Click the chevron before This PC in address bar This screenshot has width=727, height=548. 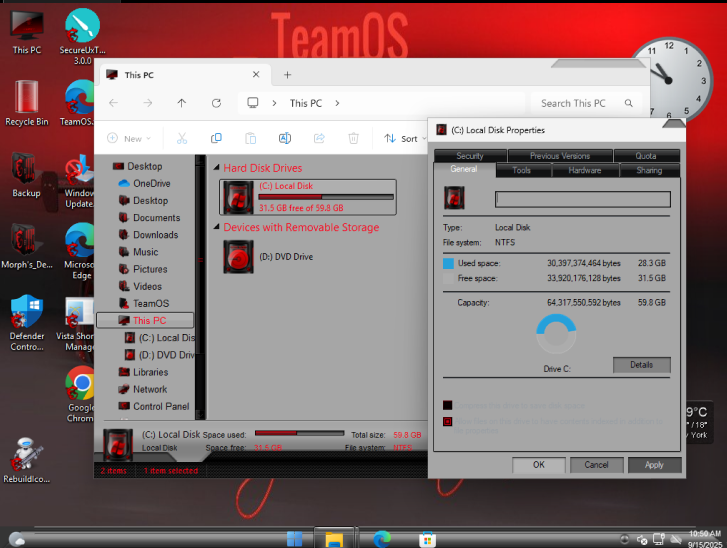pos(274,103)
